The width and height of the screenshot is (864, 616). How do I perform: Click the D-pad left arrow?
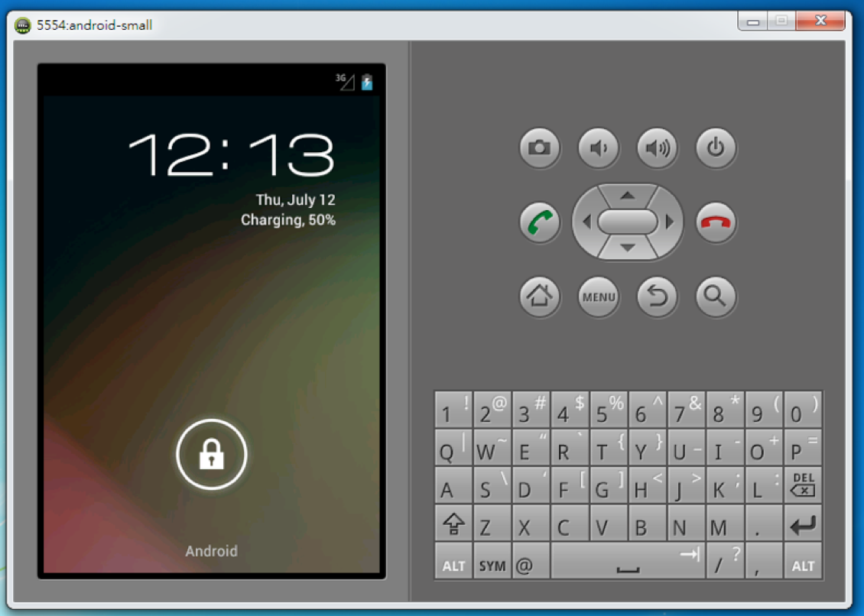(586, 222)
